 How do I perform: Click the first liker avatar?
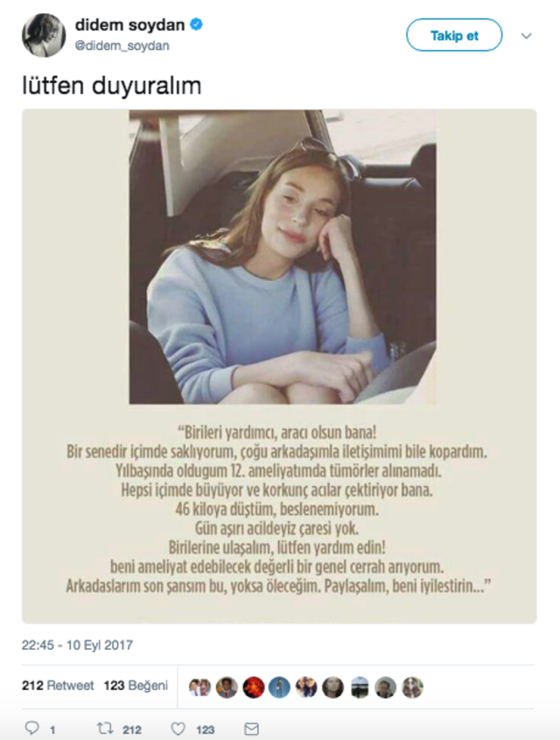[199, 687]
